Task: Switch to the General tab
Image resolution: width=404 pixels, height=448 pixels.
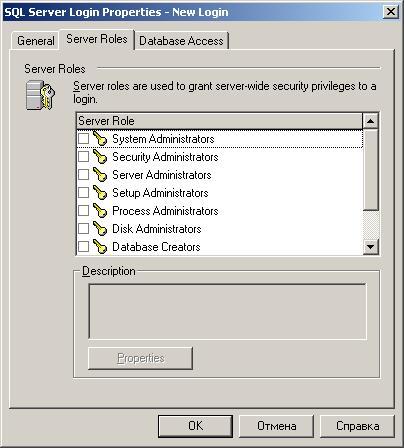Action: 36,41
